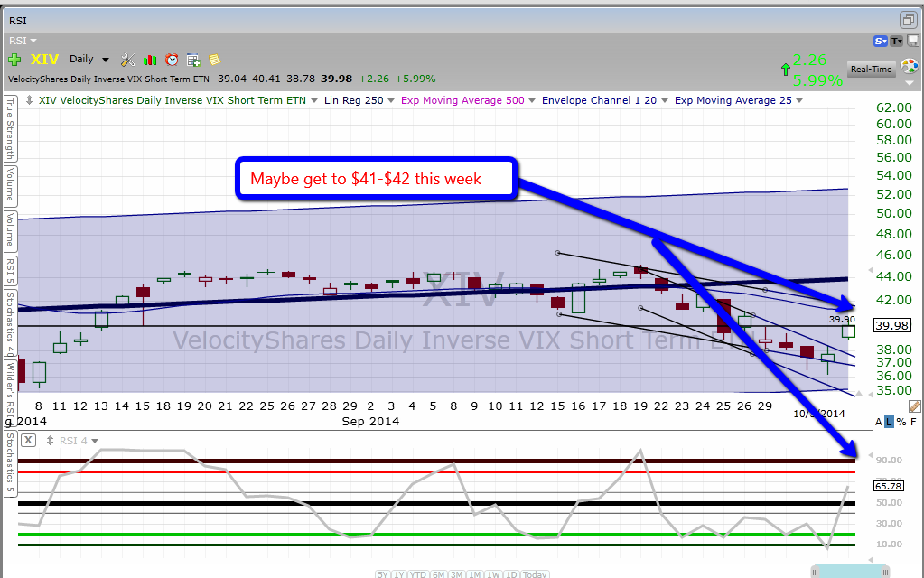Toggle A arithmetic scale option
The width and height of the screenshot is (924, 578).
(x=878, y=422)
